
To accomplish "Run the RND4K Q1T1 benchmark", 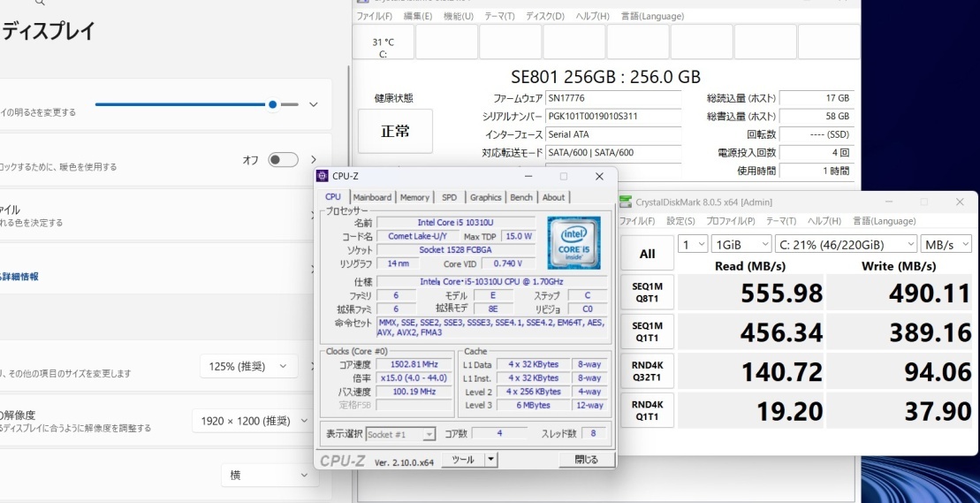I will tap(648, 410).
